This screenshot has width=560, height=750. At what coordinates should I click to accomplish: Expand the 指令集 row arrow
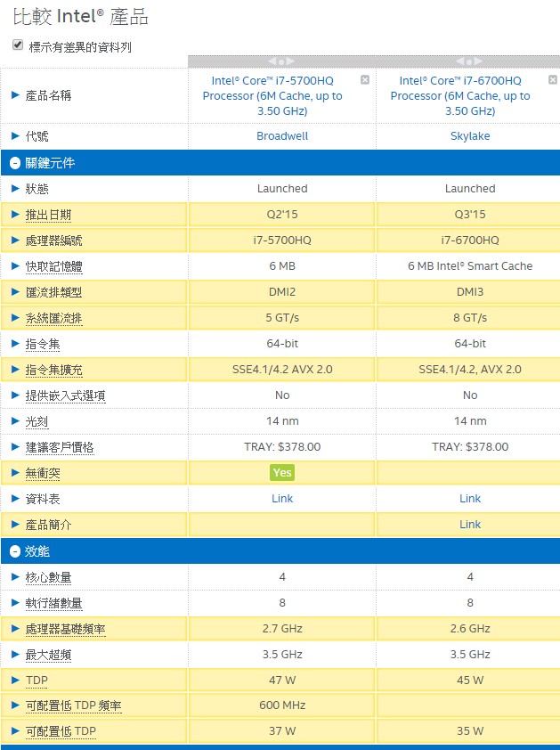15,344
